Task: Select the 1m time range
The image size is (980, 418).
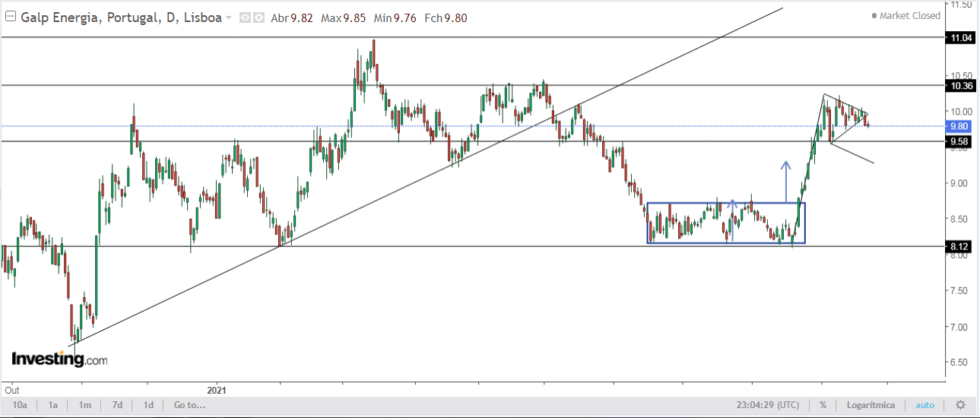Action: coord(85,405)
